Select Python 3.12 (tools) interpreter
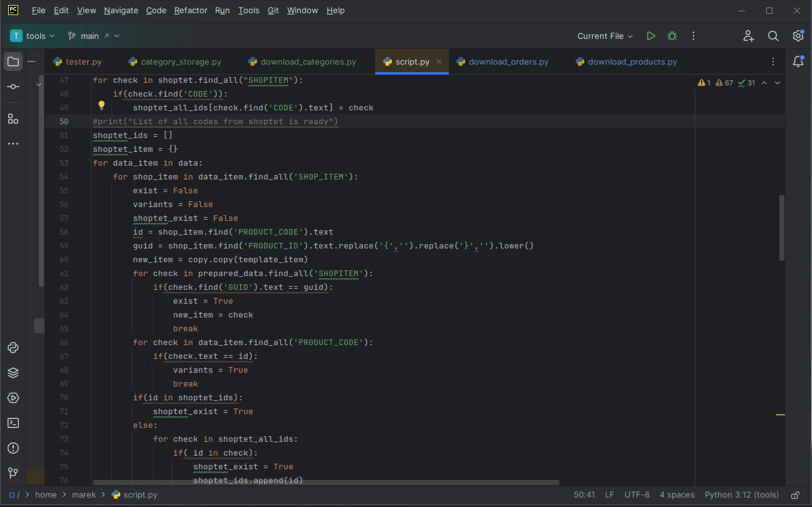This screenshot has width=812, height=507. pos(742,495)
